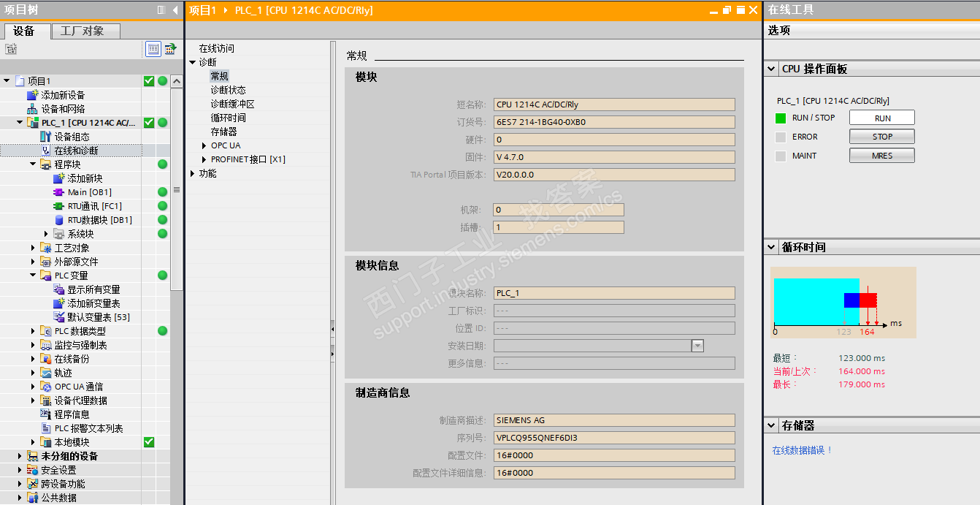Click the ERROR indicator box
This screenshot has height=505, width=980.
click(x=781, y=137)
